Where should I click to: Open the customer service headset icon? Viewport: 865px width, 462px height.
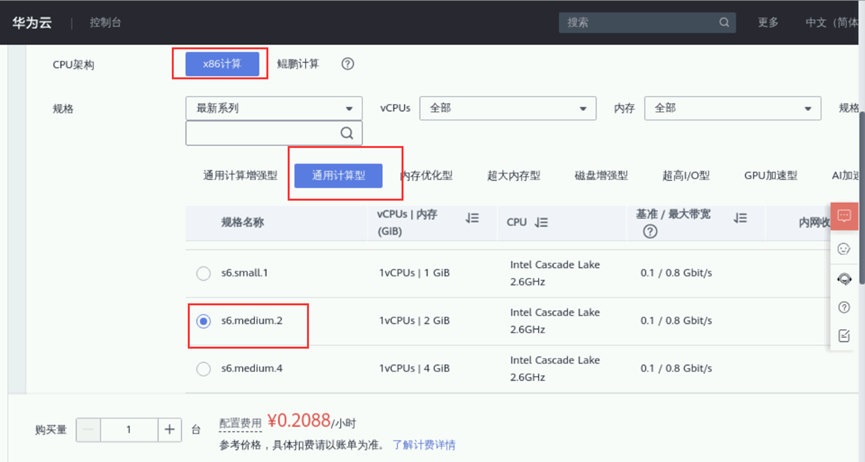click(x=844, y=279)
